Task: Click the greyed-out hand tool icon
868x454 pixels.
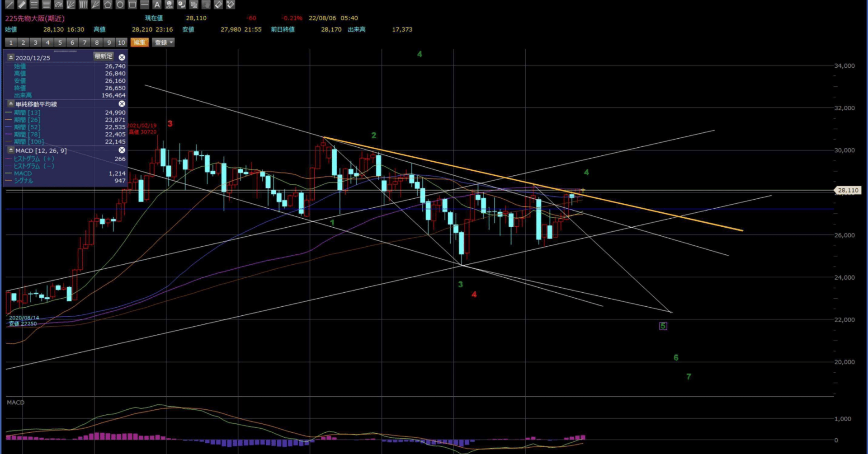Action: [x=206, y=5]
